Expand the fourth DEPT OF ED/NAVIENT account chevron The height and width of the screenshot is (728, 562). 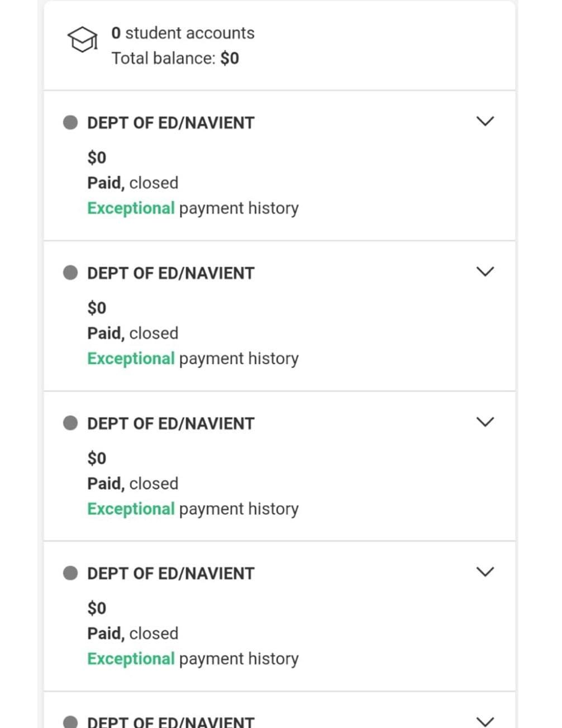coord(485,572)
